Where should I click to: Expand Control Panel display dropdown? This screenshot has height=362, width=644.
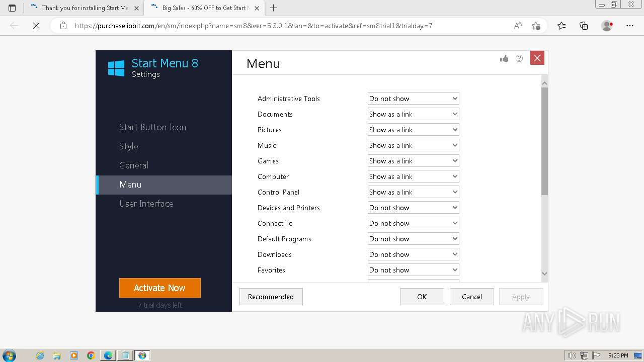[x=413, y=192]
